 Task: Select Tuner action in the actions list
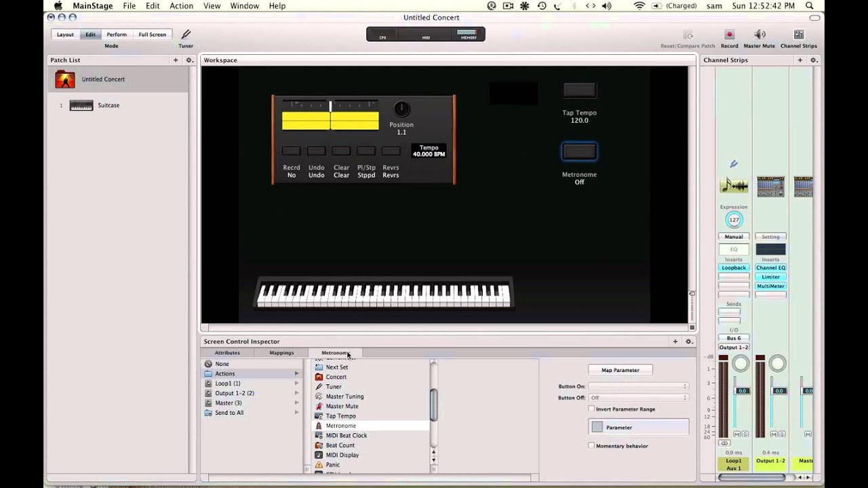click(x=370, y=386)
